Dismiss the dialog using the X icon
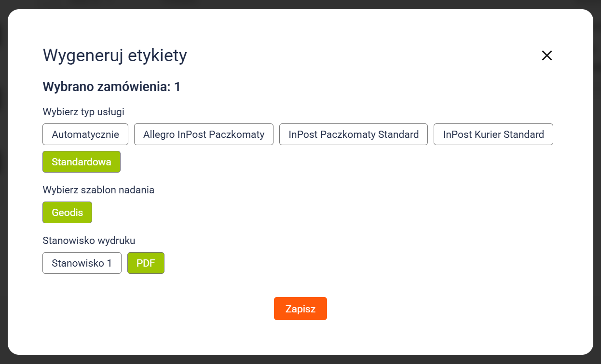Image resolution: width=601 pixels, height=364 pixels. tap(546, 55)
